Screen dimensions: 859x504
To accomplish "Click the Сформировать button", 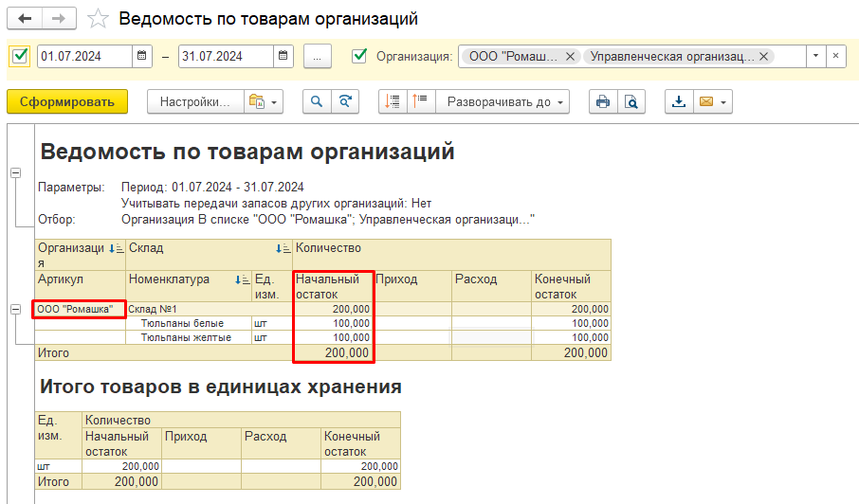I will coord(66,102).
